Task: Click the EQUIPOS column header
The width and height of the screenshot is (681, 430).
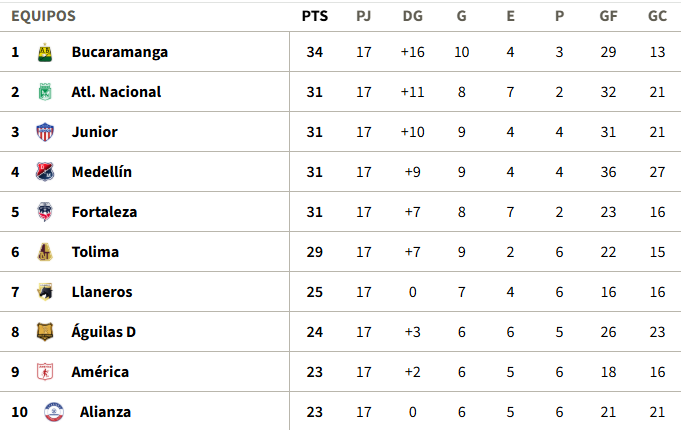Action: click(x=43, y=16)
